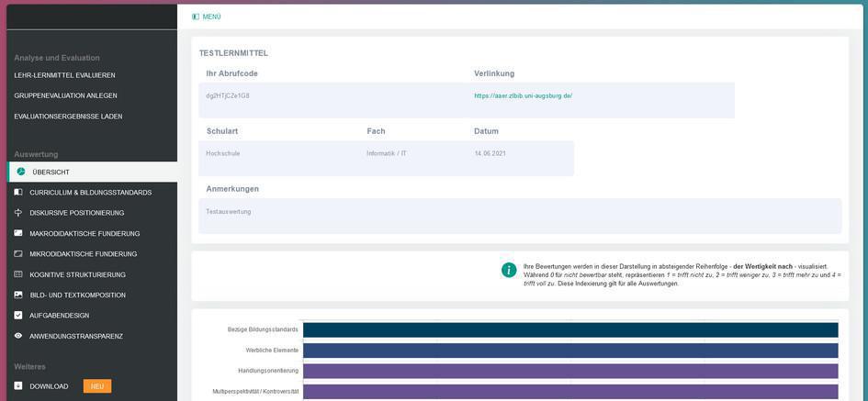Click the Kognitive Strukturierung list icon

(x=18, y=274)
